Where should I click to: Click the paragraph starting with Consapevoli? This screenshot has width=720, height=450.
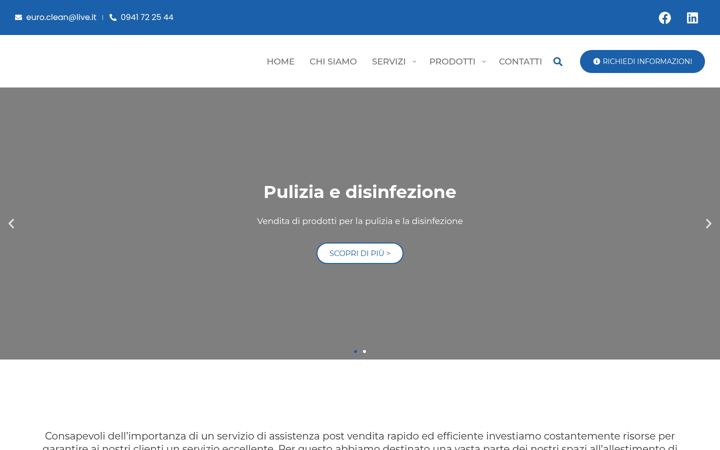pyautogui.click(x=360, y=441)
